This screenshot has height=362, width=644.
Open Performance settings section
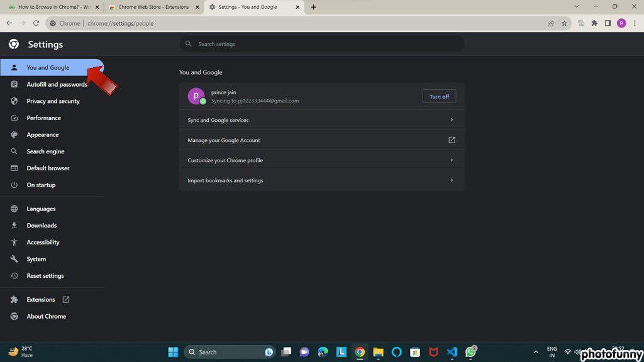[x=52, y=118]
